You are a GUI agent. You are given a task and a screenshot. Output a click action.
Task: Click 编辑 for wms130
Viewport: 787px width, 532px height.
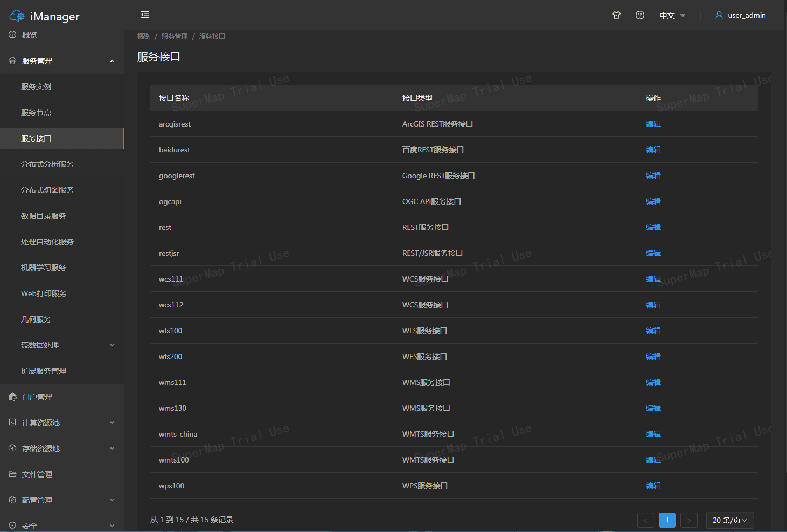pyautogui.click(x=653, y=408)
